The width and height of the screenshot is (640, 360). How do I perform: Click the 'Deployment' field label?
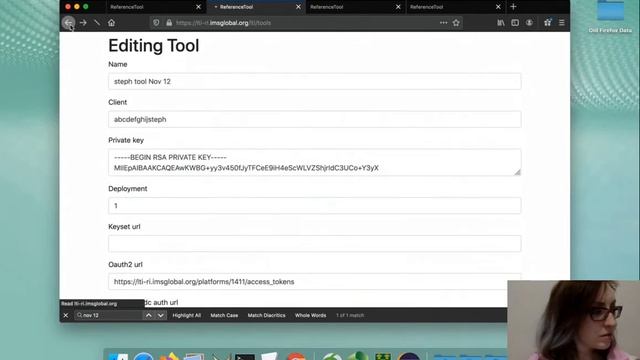click(128, 189)
